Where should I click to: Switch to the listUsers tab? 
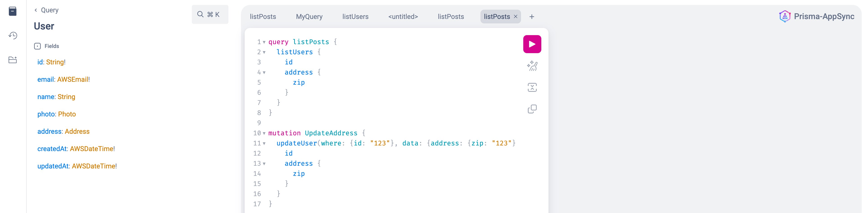[355, 16]
